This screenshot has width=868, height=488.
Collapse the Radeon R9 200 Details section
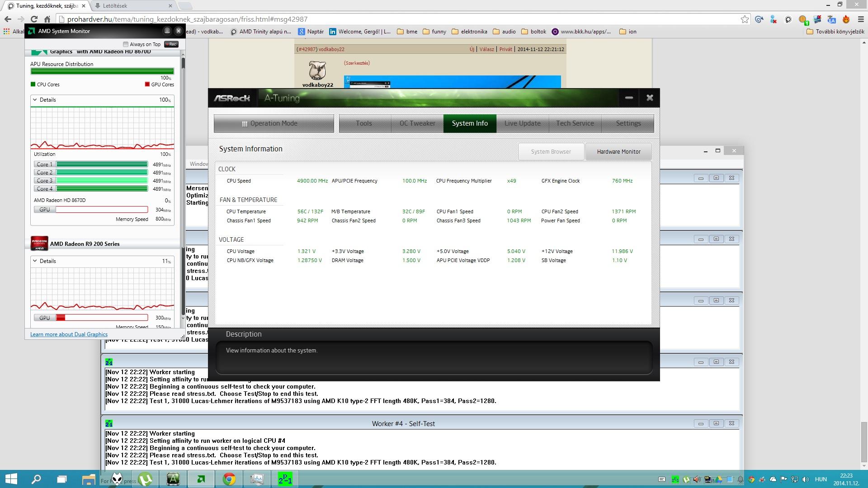point(35,261)
